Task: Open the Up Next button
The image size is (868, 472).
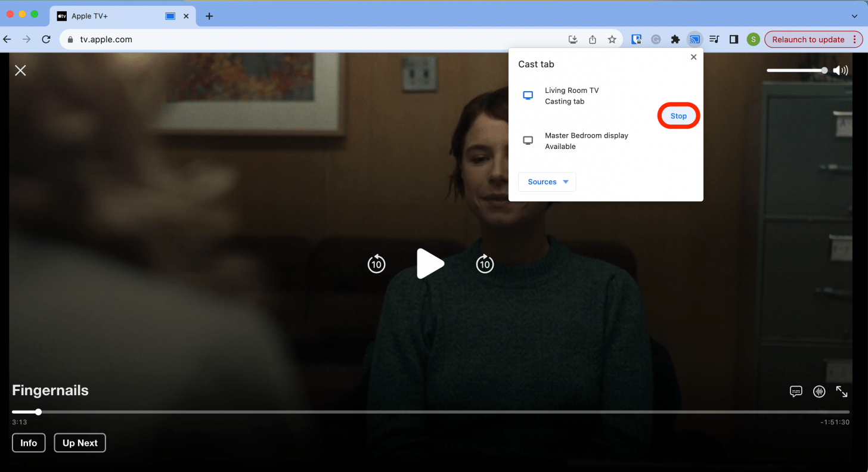Action: click(x=80, y=443)
